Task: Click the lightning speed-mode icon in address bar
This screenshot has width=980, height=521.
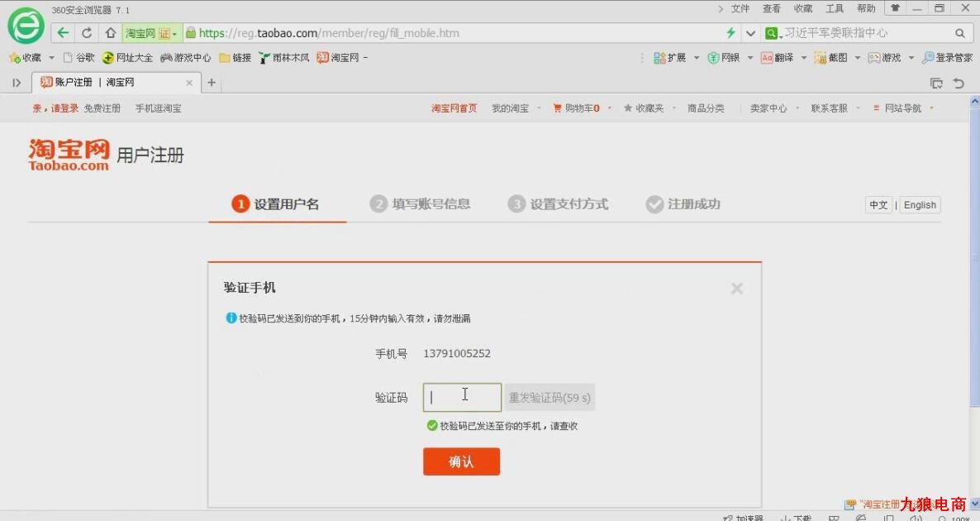Action: tap(730, 32)
